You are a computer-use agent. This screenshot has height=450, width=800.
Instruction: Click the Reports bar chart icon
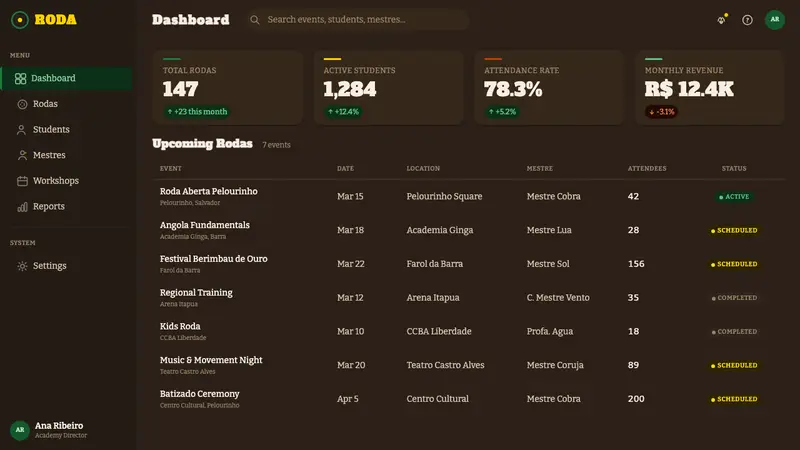(22, 207)
